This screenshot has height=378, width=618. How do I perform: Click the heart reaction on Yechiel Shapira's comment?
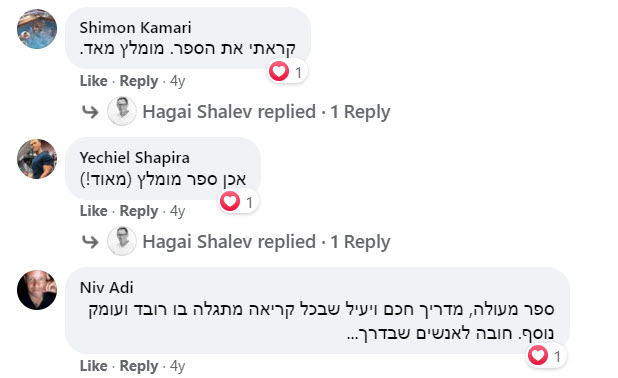click(x=230, y=201)
